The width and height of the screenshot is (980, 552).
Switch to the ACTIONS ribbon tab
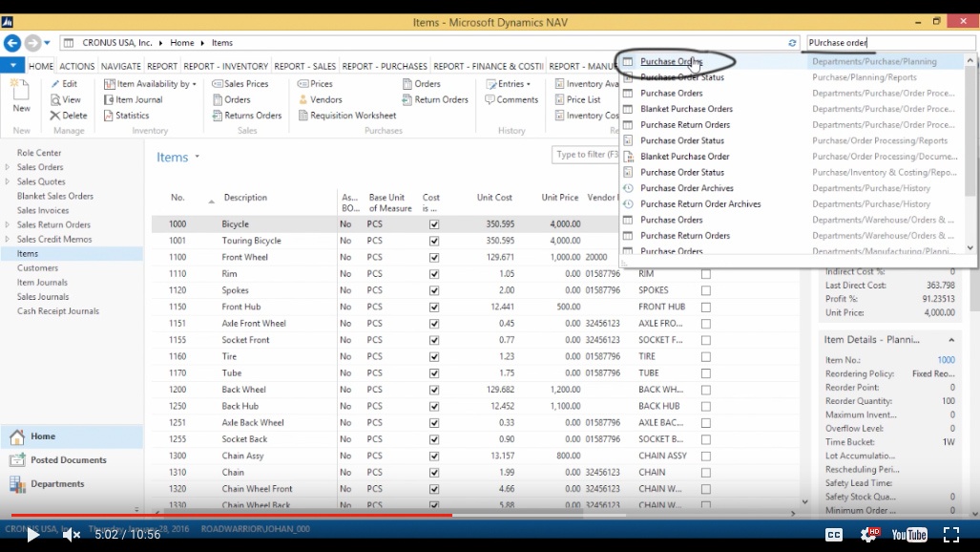[x=77, y=66]
